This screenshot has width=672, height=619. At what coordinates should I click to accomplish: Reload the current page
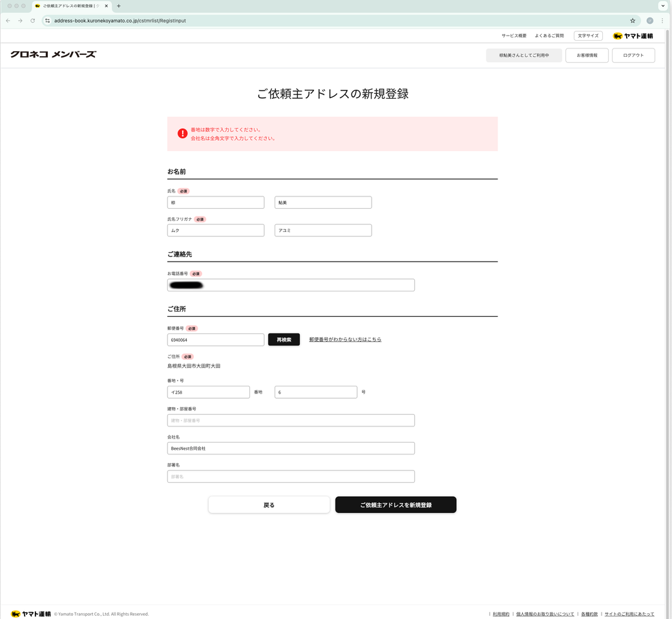point(32,21)
